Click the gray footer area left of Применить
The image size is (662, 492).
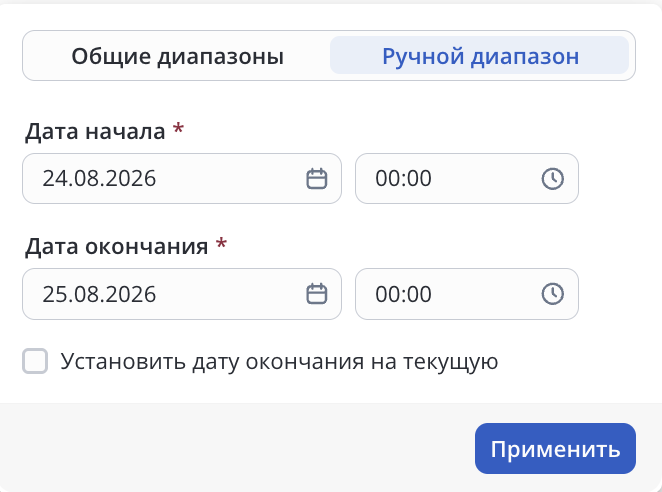click(236, 449)
